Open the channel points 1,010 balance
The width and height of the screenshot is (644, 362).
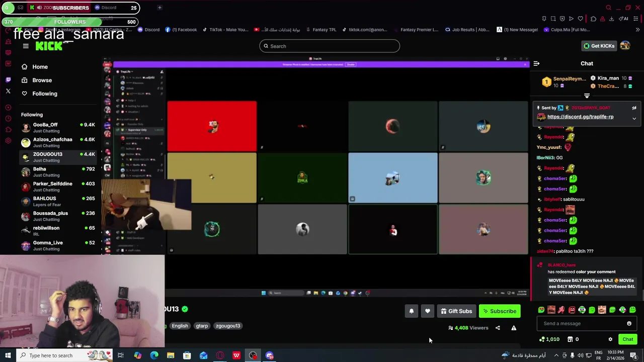(x=549, y=339)
